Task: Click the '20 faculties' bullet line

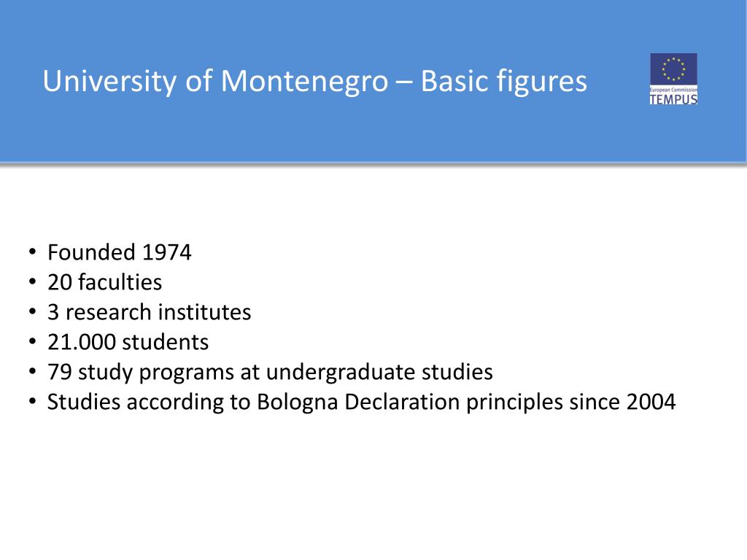Action: 105,282
